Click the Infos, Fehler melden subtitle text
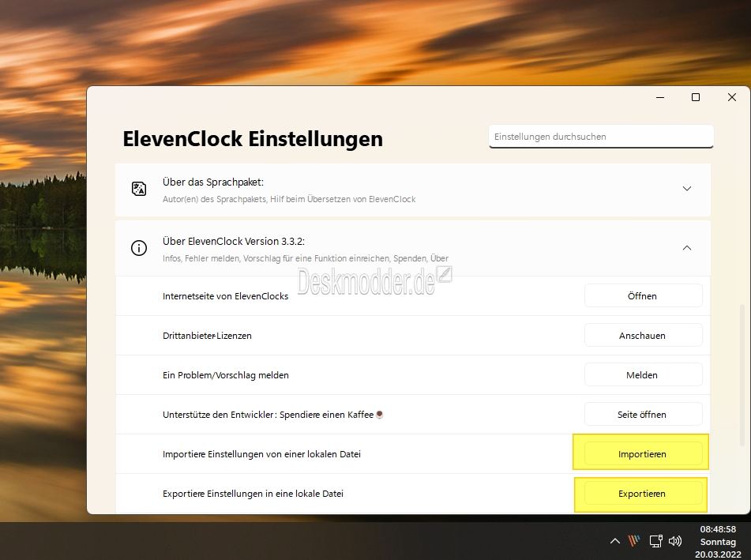This screenshot has width=751, height=560. click(306, 259)
